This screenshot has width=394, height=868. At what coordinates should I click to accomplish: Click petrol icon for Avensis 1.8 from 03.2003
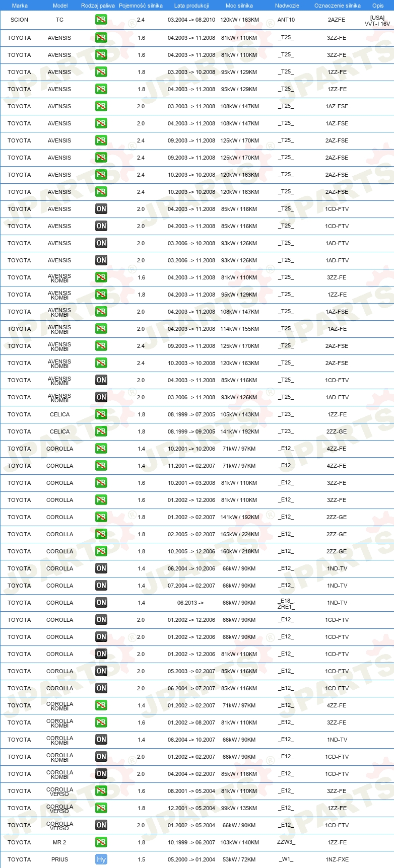tap(101, 72)
